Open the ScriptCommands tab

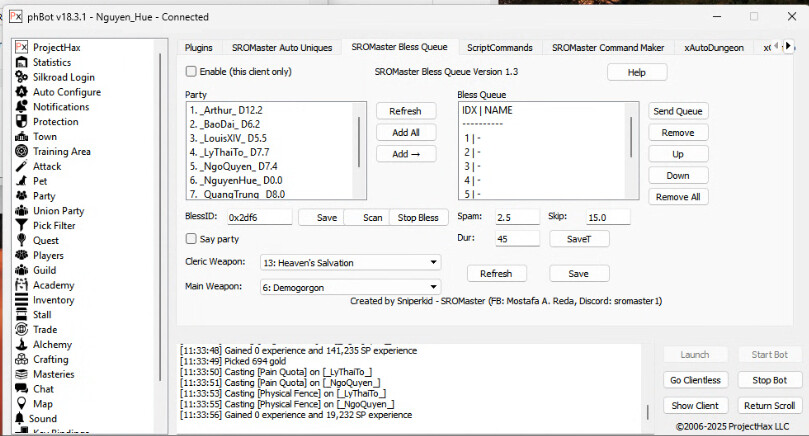click(x=500, y=47)
